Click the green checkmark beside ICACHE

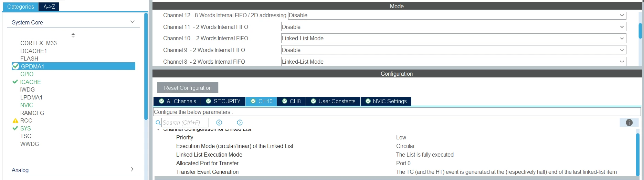(x=15, y=82)
